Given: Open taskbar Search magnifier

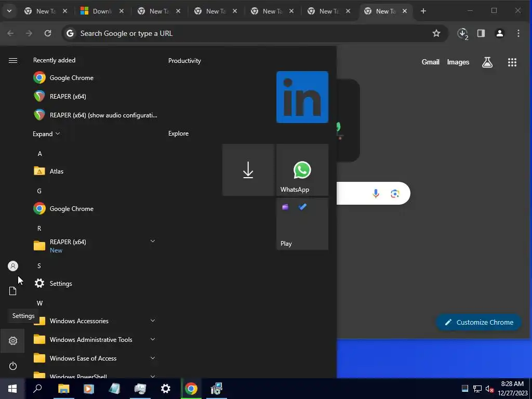Looking at the screenshot, I should tap(37, 389).
